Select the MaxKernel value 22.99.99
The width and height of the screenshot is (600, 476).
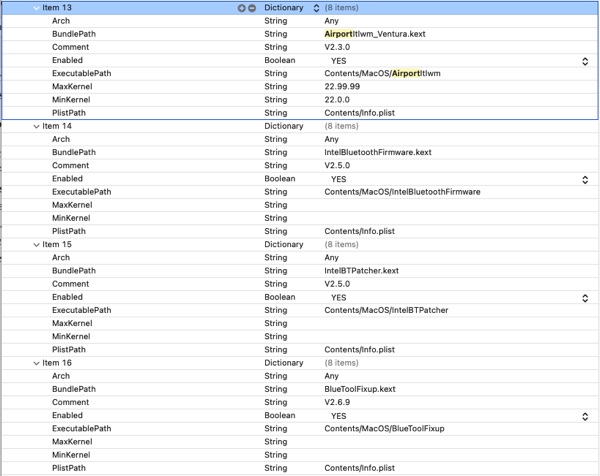tap(342, 87)
